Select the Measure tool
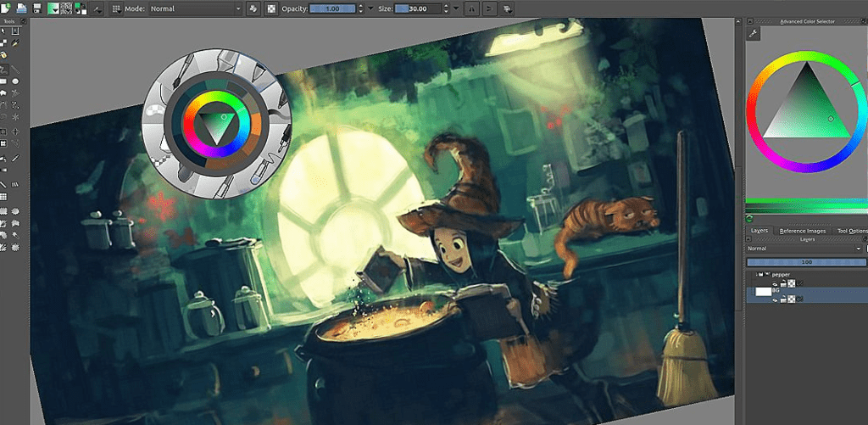Viewport: 868px width, 425px height. click(x=3, y=184)
